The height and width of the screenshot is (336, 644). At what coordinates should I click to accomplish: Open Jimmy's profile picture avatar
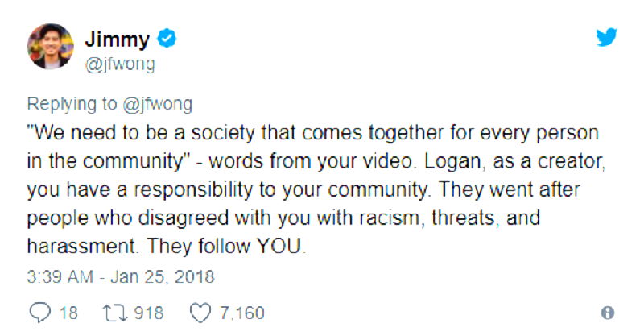coord(51,47)
